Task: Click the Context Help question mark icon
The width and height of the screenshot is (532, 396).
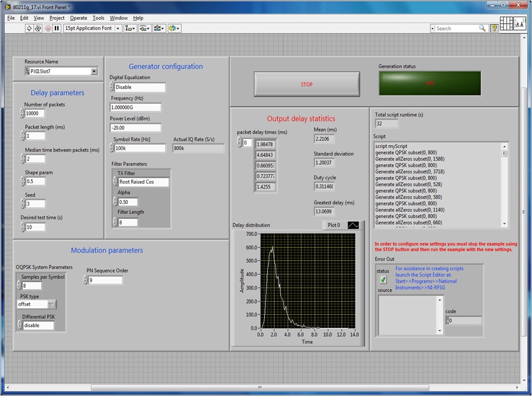Action: click(x=494, y=28)
